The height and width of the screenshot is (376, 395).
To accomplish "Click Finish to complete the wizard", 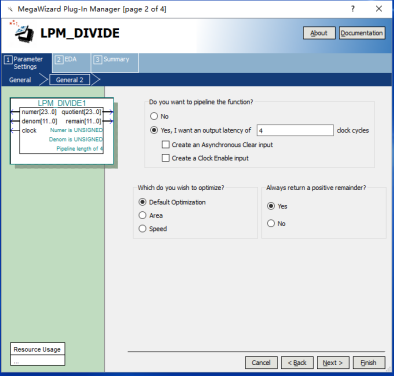I will pos(369,363).
